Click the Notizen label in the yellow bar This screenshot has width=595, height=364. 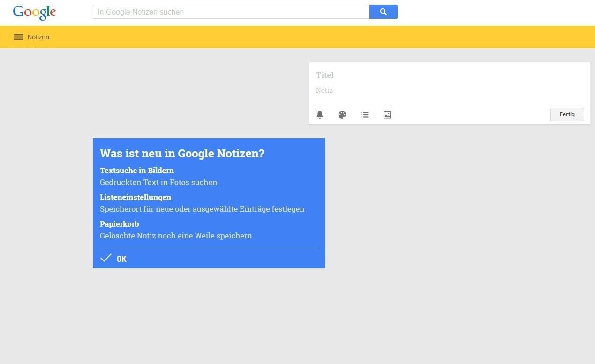pyautogui.click(x=38, y=37)
